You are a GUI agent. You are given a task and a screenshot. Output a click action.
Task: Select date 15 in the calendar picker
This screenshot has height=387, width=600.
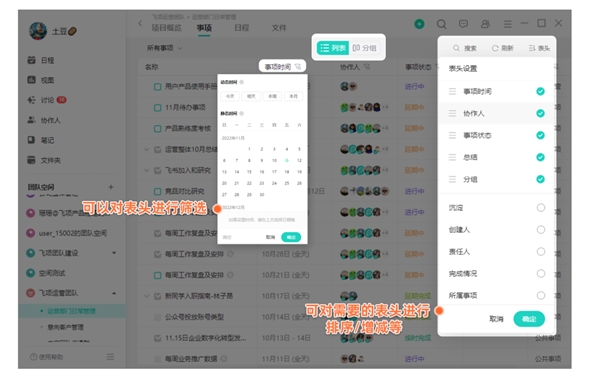249,172
